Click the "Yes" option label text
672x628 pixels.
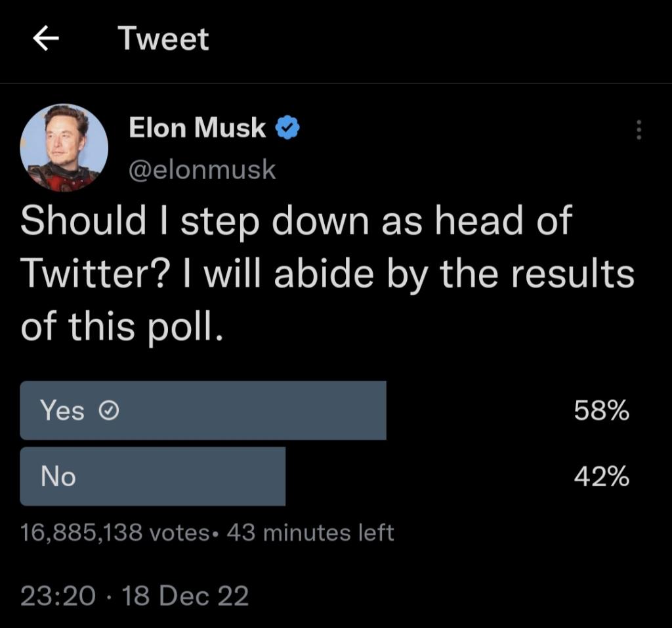[x=62, y=411]
